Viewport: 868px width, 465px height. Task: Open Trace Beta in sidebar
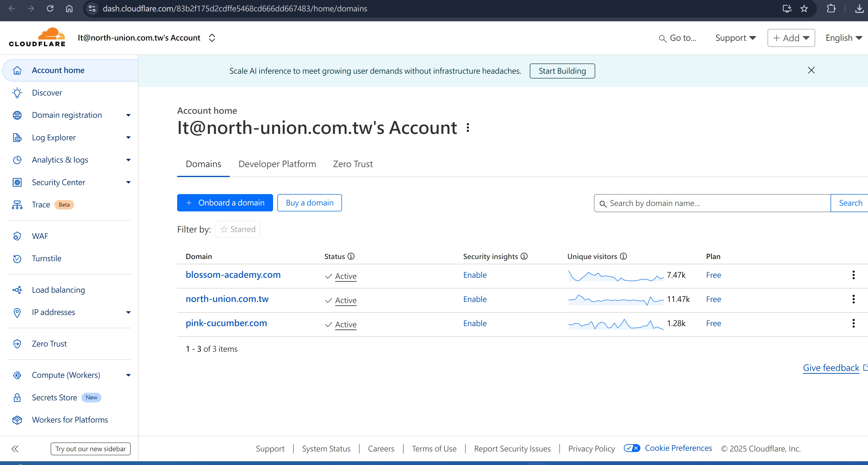[53, 205]
